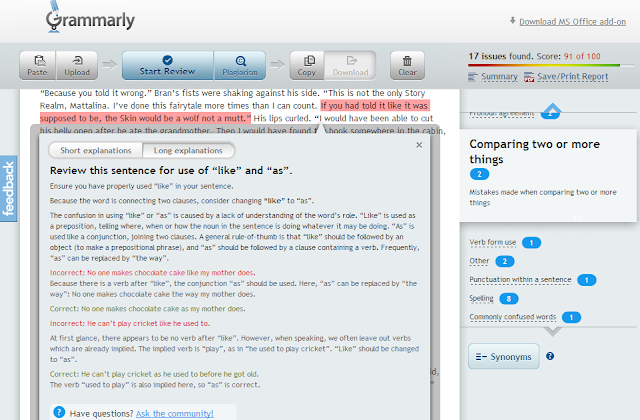
Task: Select the Spelling category
Action: 482,298
